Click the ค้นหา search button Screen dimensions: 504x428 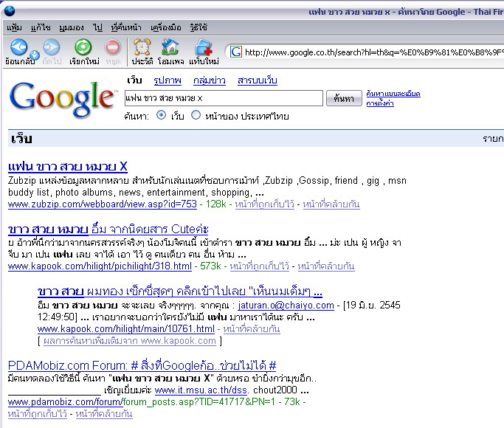344,98
